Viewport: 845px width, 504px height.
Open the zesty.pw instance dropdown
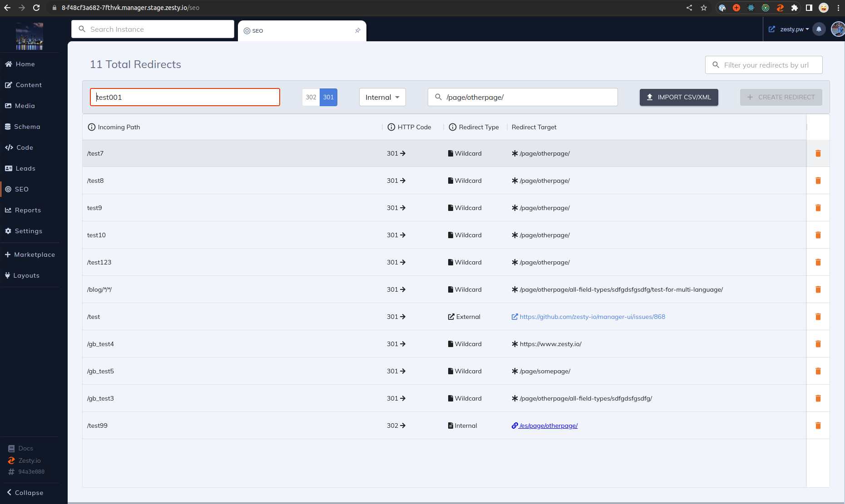(791, 29)
